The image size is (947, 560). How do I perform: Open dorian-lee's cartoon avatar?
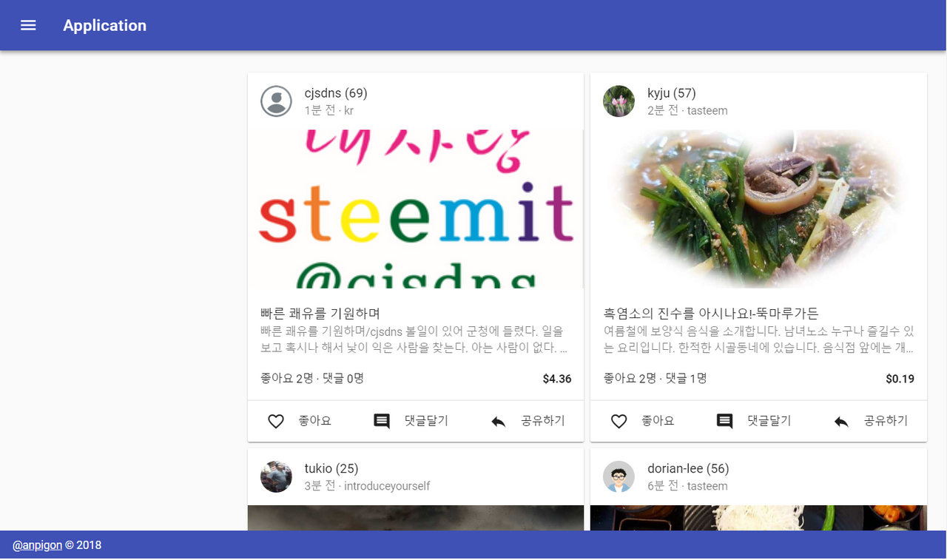coord(619,477)
